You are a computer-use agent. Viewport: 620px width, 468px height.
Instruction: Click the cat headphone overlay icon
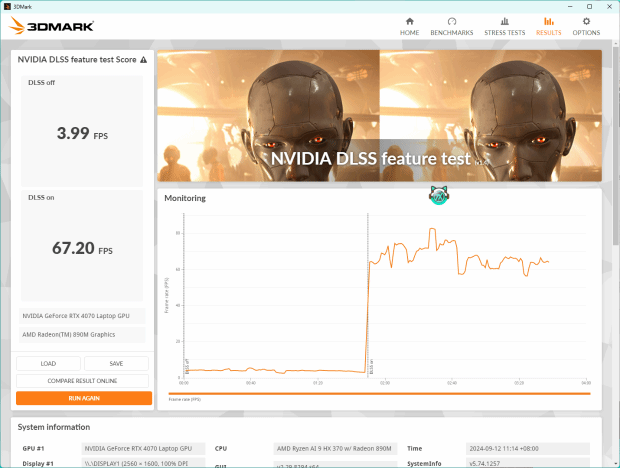coord(438,195)
